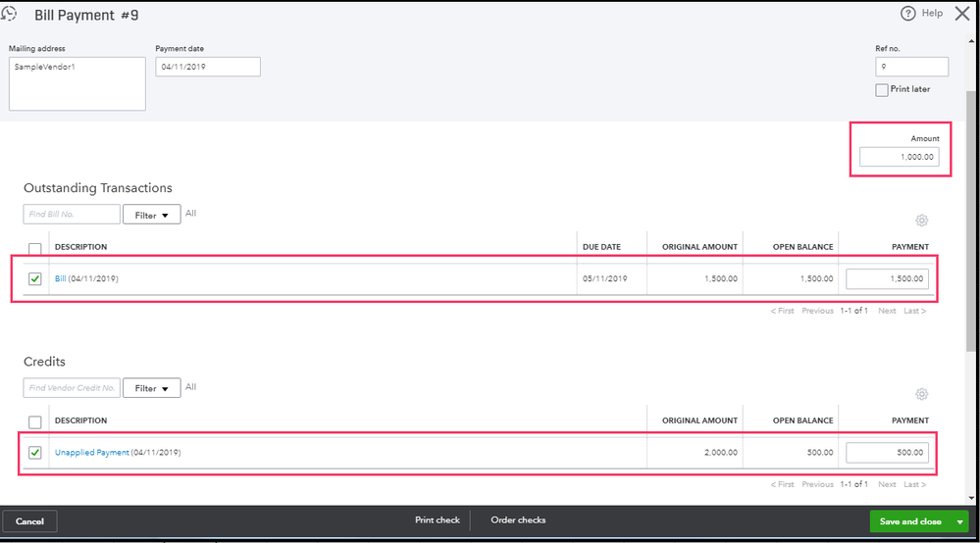Screen dimensions: 980x543
Task: Click Last > in Outstanding Transactions pagination
Action: (914, 310)
